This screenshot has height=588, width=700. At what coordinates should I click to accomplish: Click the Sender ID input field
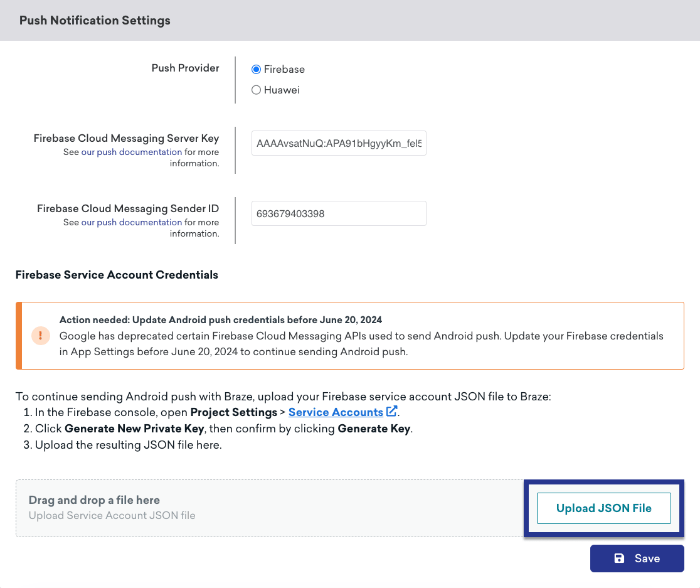coord(339,213)
